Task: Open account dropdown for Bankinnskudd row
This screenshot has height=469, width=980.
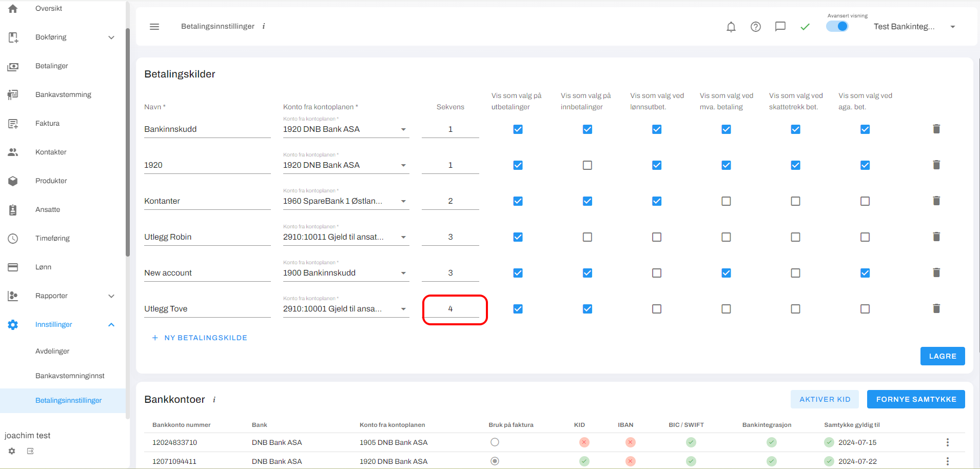Action: click(x=346, y=129)
